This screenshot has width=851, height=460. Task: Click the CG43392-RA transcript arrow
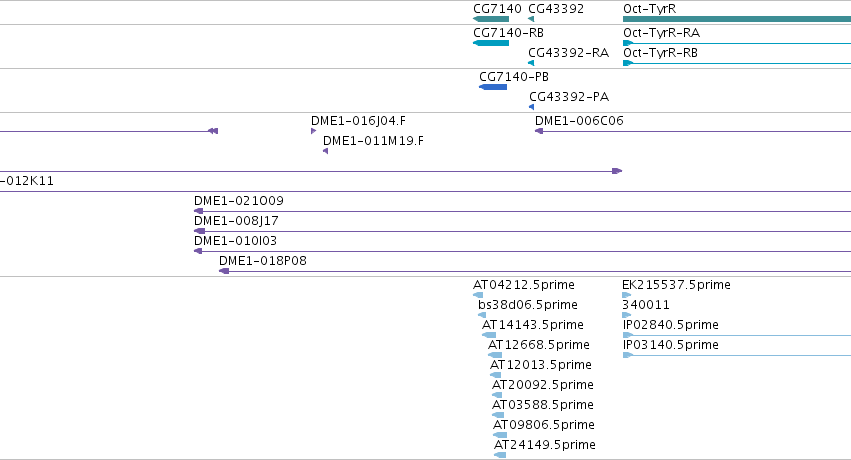pos(531,63)
